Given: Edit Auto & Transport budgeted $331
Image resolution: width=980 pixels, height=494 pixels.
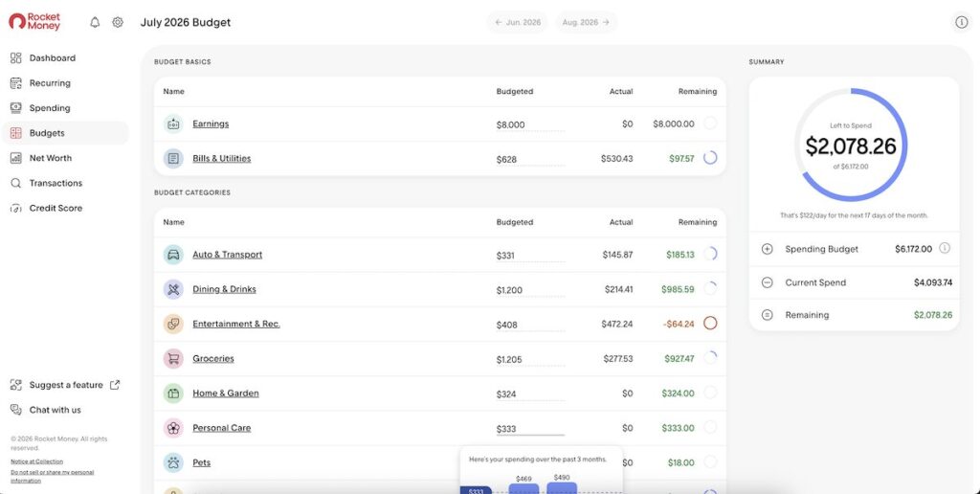Looking at the screenshot, I should pyautogui.click(x=530, y=256).
